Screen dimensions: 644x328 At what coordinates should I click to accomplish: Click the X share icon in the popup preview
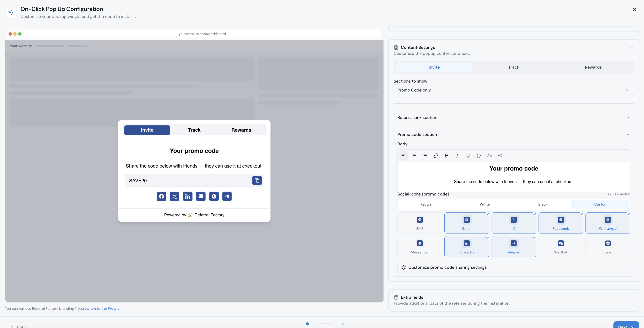pos(174,196)
